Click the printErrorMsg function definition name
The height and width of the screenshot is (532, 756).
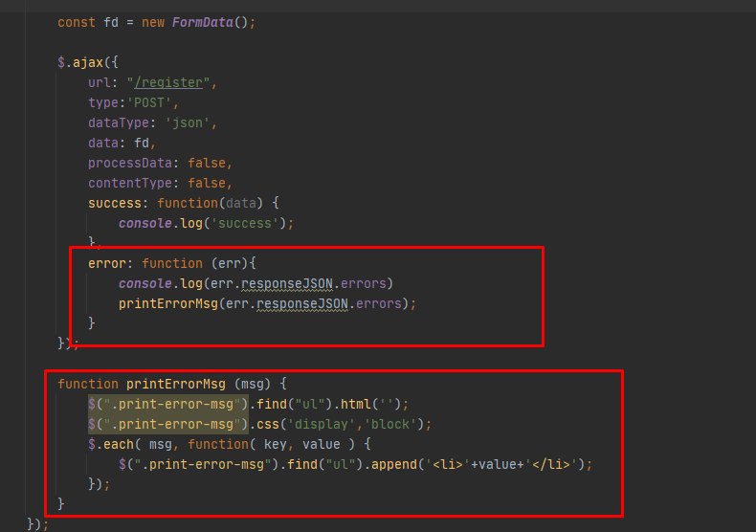(175, 384)
